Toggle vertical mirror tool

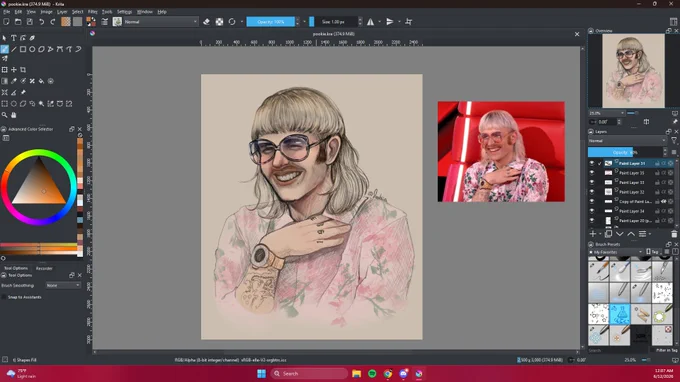[390, 22]
